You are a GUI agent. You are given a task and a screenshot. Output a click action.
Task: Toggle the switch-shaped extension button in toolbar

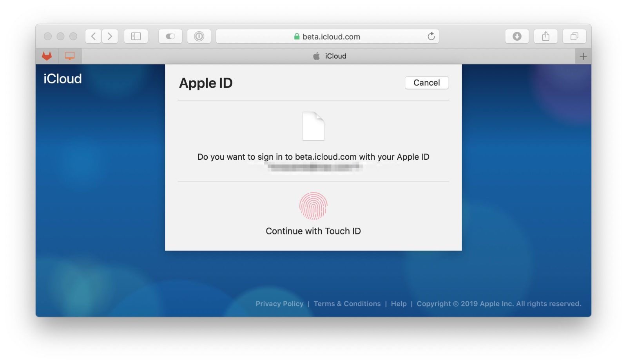[170, 36]
